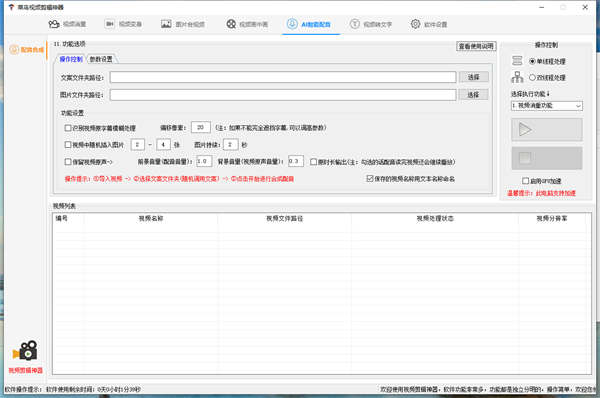This screenshot has width=600, height=398.
Task: Click the picture duration seconds field
Action: 230,145
